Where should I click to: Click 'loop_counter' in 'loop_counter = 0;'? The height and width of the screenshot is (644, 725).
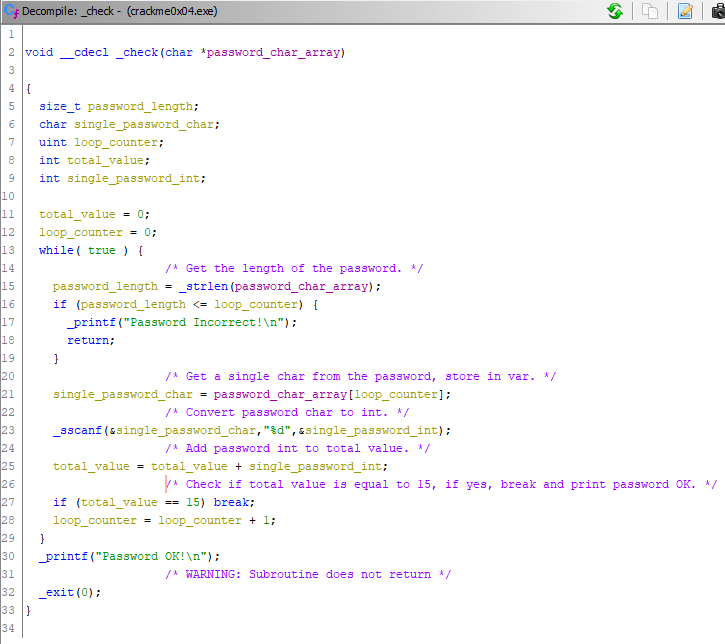tap(81, 233)
